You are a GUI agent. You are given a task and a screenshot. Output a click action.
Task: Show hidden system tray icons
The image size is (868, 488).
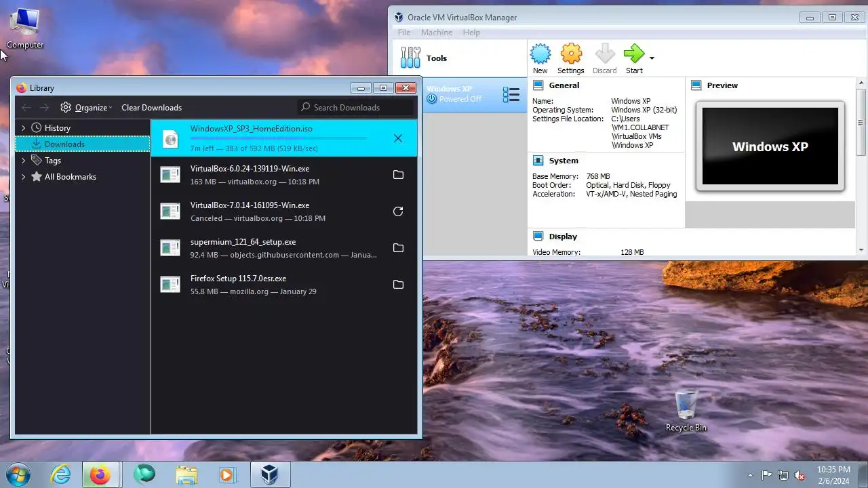[x=750, y=475]
